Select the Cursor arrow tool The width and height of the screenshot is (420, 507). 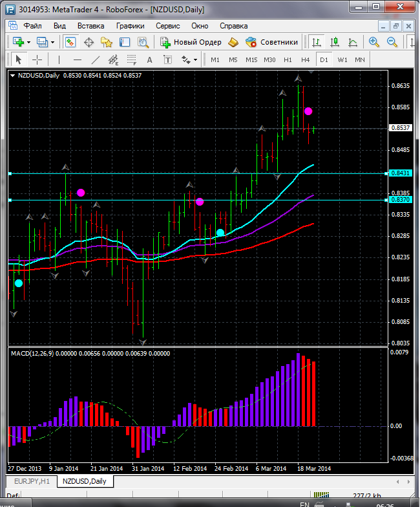pyautogui.click(x=18, y=59)
